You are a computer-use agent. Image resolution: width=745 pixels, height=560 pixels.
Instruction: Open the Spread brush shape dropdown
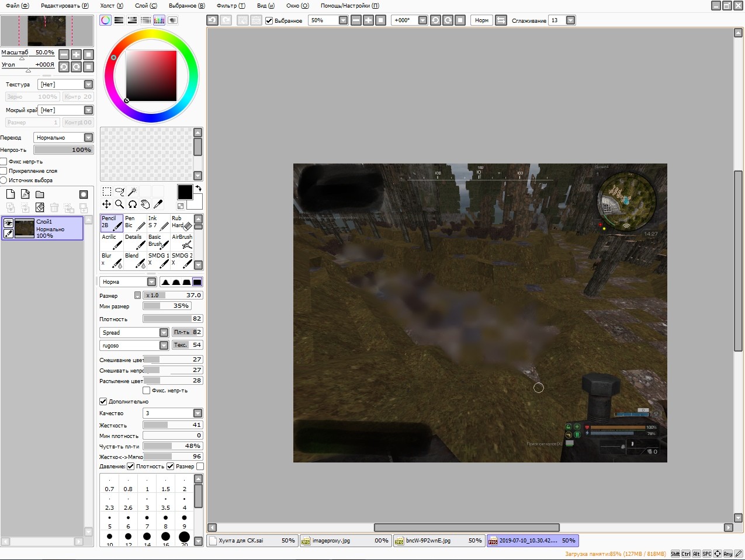tap(134, 332)
